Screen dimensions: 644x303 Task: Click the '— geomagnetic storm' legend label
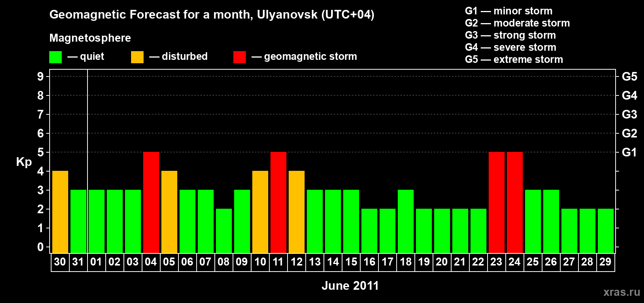304,56
